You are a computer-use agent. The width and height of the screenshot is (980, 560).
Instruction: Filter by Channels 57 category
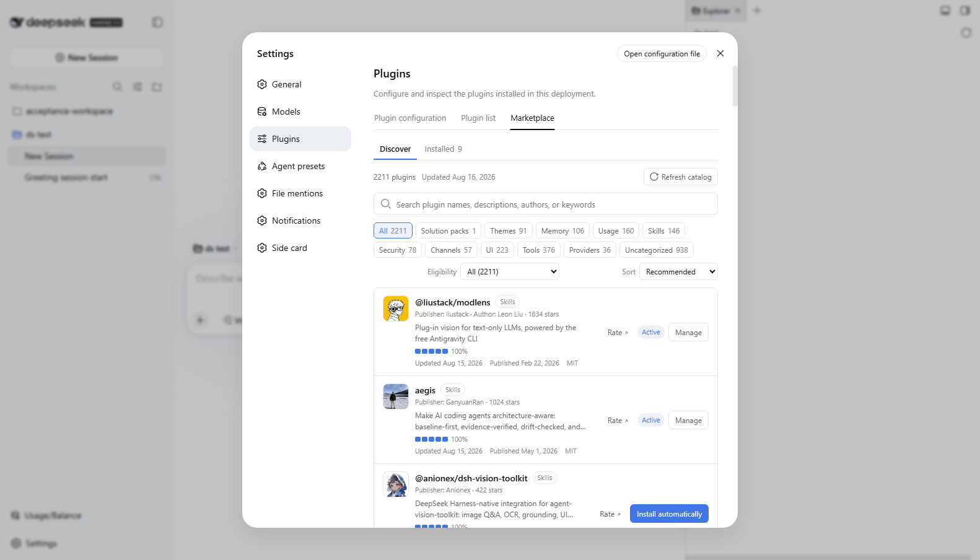click(451, 250)
